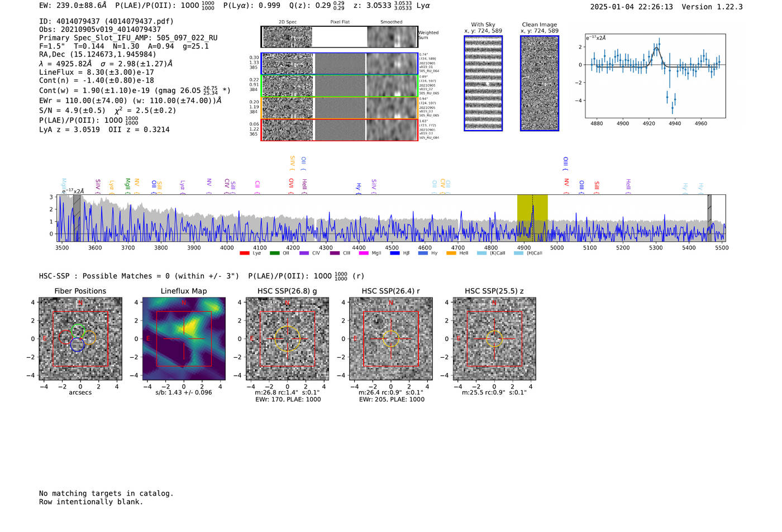This screenshot has height=532, width=782.
Task: Click the (K)CaII legend swatch
Action: (481, 253)
